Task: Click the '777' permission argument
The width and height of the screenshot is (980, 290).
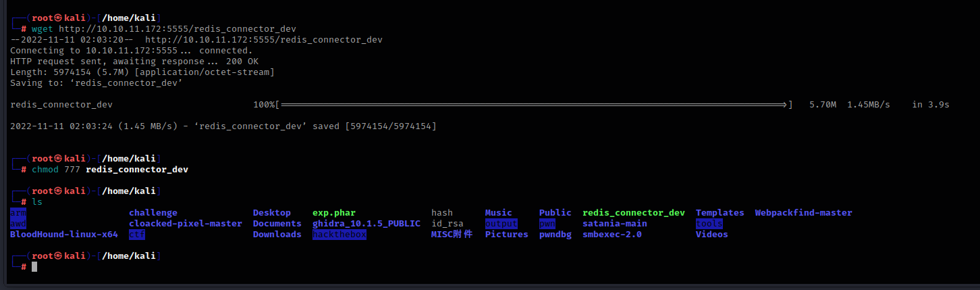Action: [x=72, y=170]
